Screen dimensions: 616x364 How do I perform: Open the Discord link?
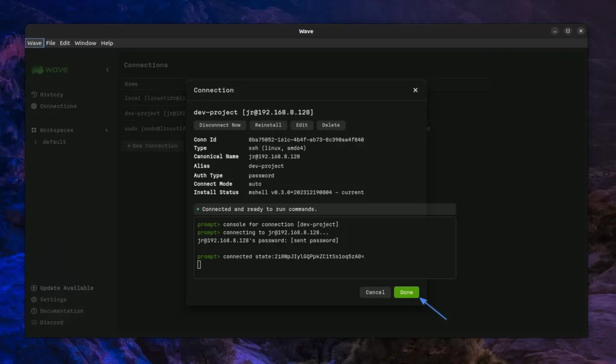[51, 322]
